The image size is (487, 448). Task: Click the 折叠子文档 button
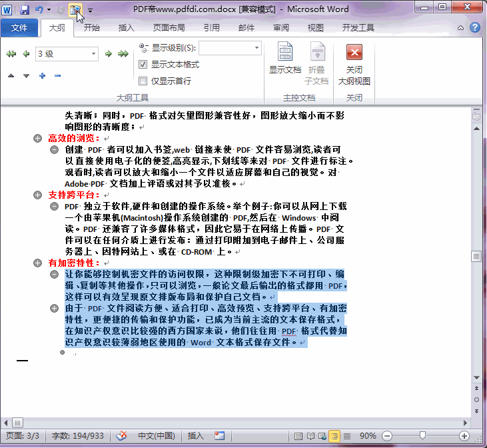point(316,63)
